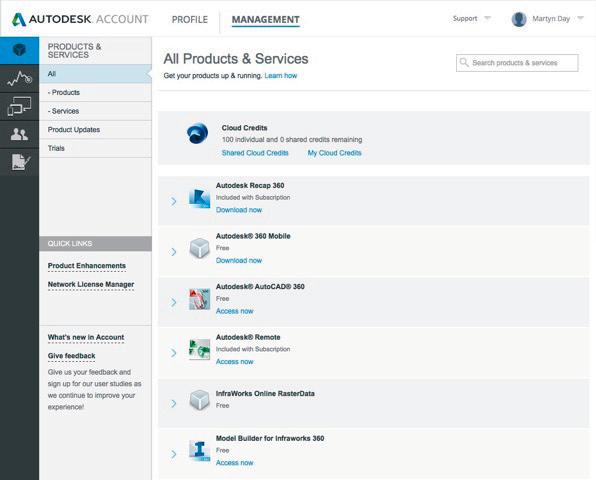Viewport: 596px width, 480px height.
Task: Click the Autodesk Recap 360 product icon
Action: coord(200,198)
